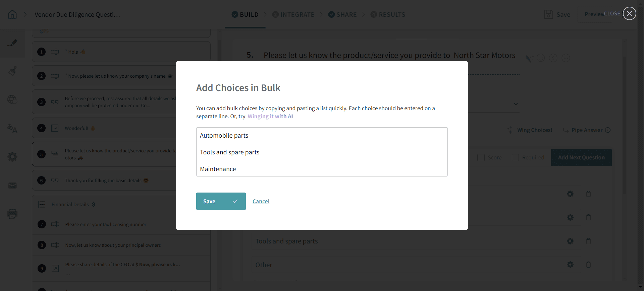The height and width of the screenshot is (291, 644).
Task: Expand the question type dropdown chevron
Action: point(516,104)
